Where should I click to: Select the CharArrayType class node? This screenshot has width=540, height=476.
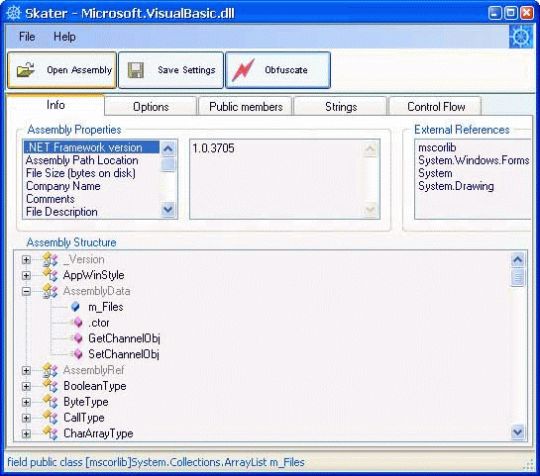pyautogui.click(x=98, y=433)
